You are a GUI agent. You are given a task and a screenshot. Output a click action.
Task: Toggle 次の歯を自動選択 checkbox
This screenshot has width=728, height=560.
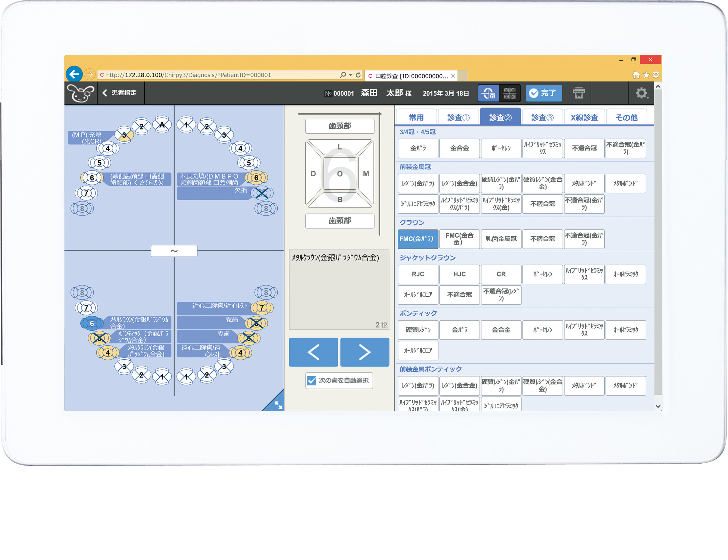[x=311, y=380]
